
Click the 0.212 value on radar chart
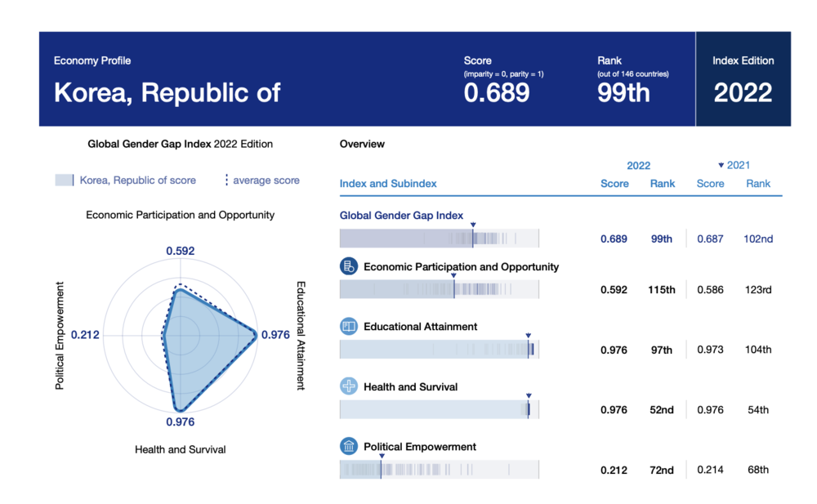point(85,335)
